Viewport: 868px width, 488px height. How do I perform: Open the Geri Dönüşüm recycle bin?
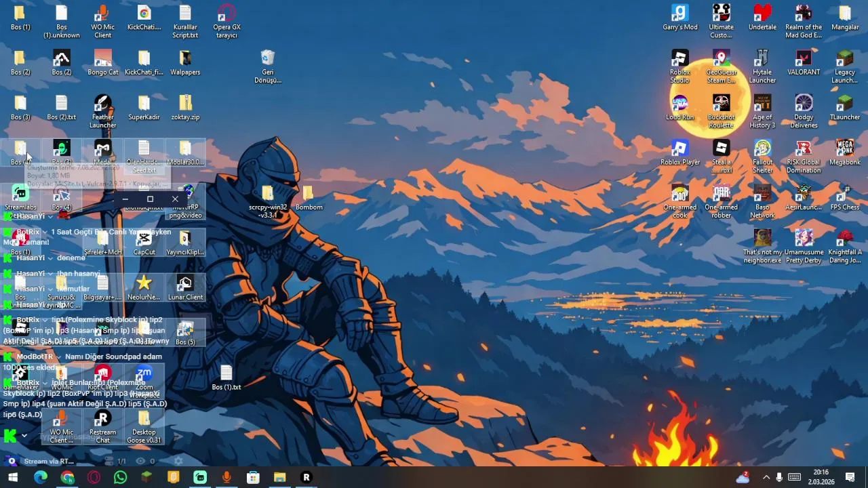pos(268,66)
